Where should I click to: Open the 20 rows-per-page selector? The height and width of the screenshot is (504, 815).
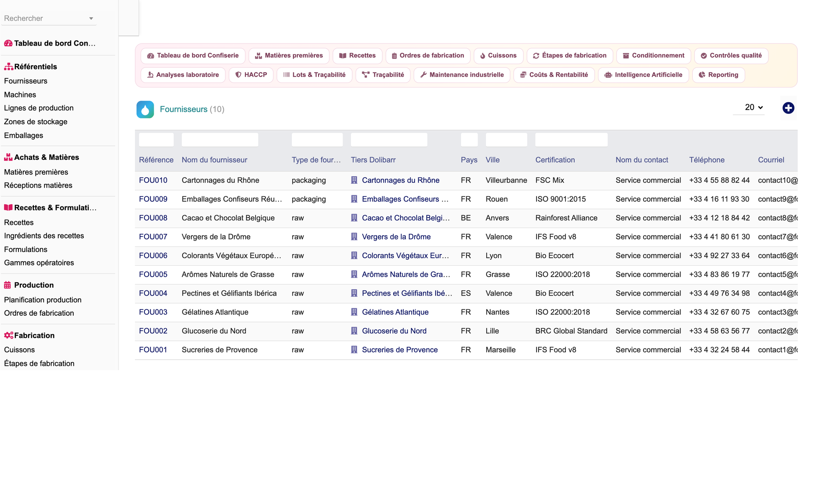[754, 108]
